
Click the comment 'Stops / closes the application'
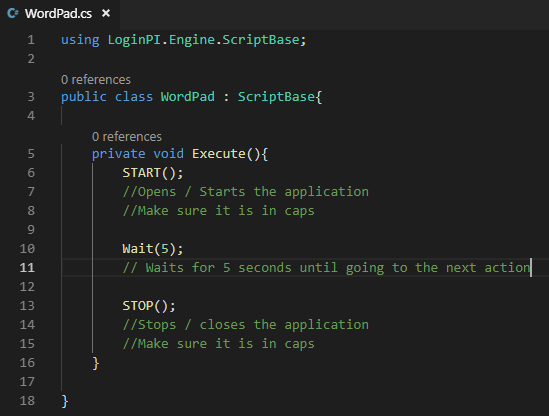[x=245, y=325]
